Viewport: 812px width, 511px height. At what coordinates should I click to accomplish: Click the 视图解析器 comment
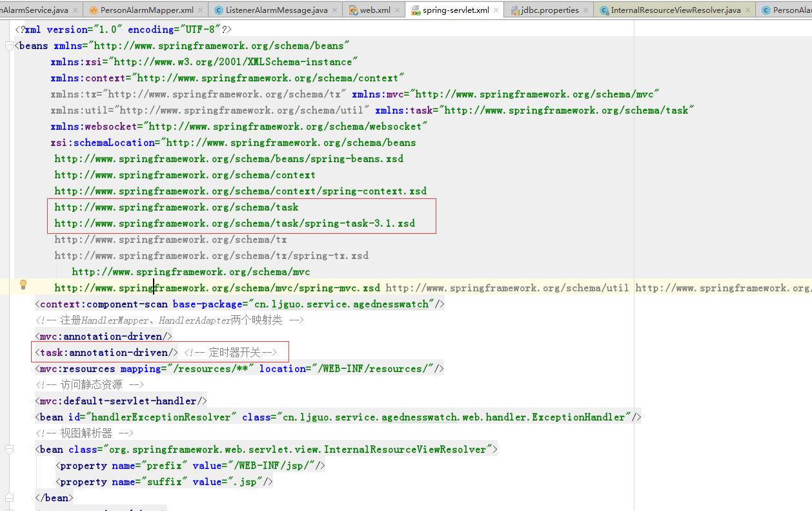click(x=85, y=433)
